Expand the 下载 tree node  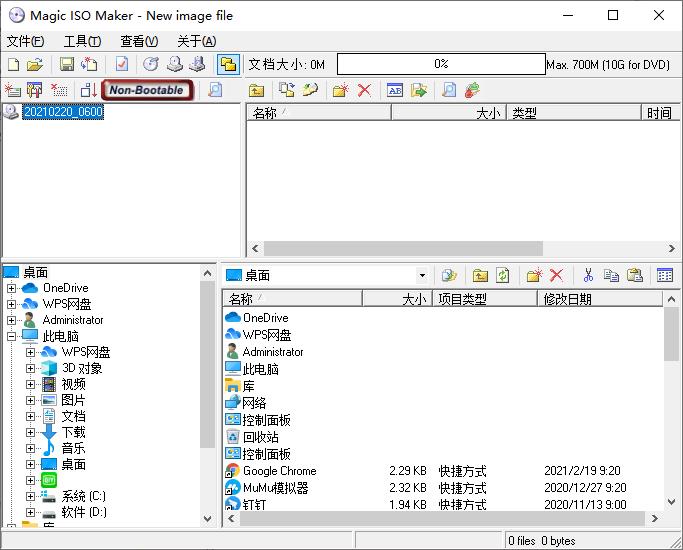pyautogui.click(x=30, y=432)
